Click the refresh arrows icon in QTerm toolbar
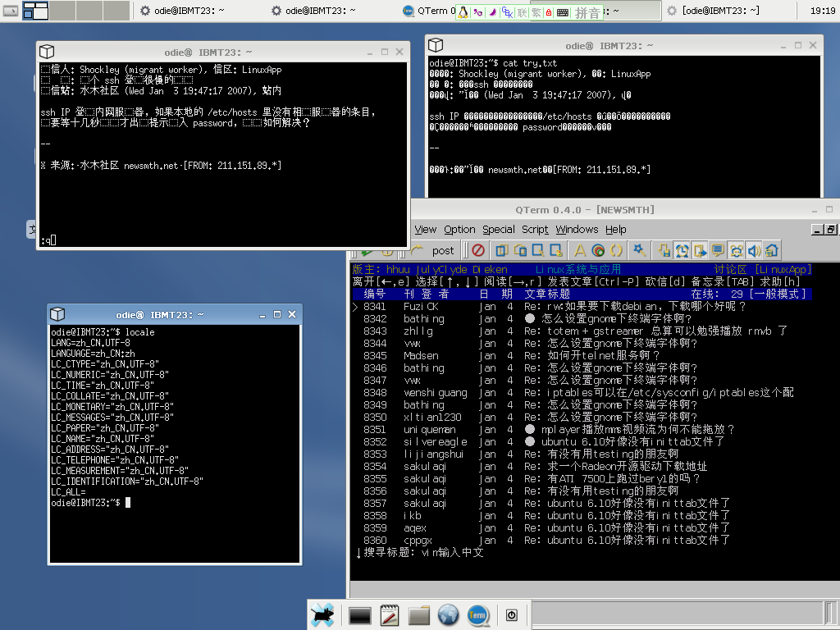Viewport: 840px width, 630px height. click(616, 250)
